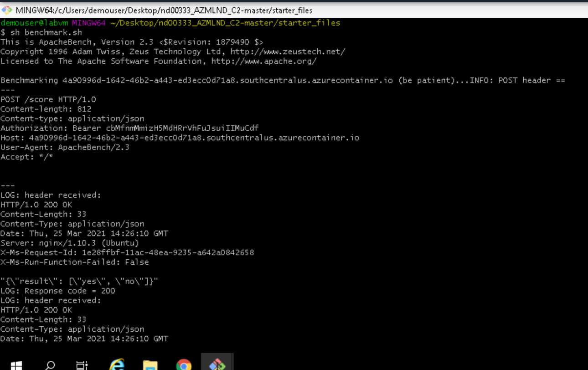The image size is (588, 370).
Task: Click the window title bar path text
Action: (164, 10)
